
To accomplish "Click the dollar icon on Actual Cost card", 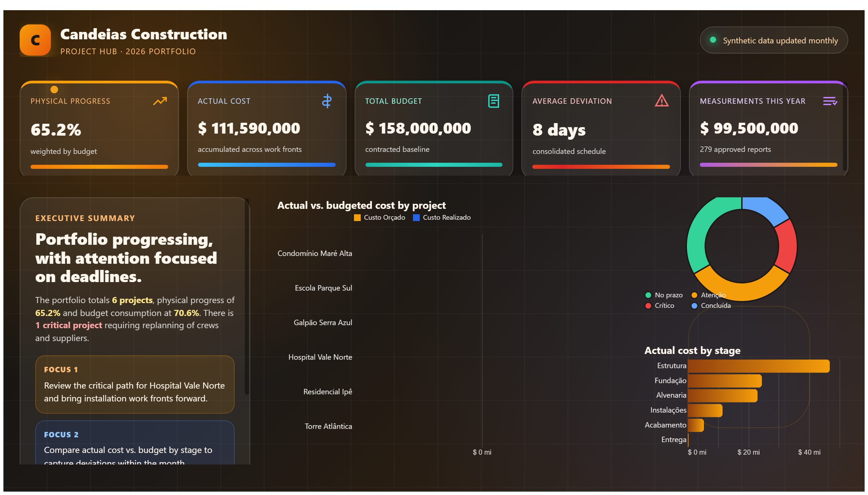I will coord(327,101).
